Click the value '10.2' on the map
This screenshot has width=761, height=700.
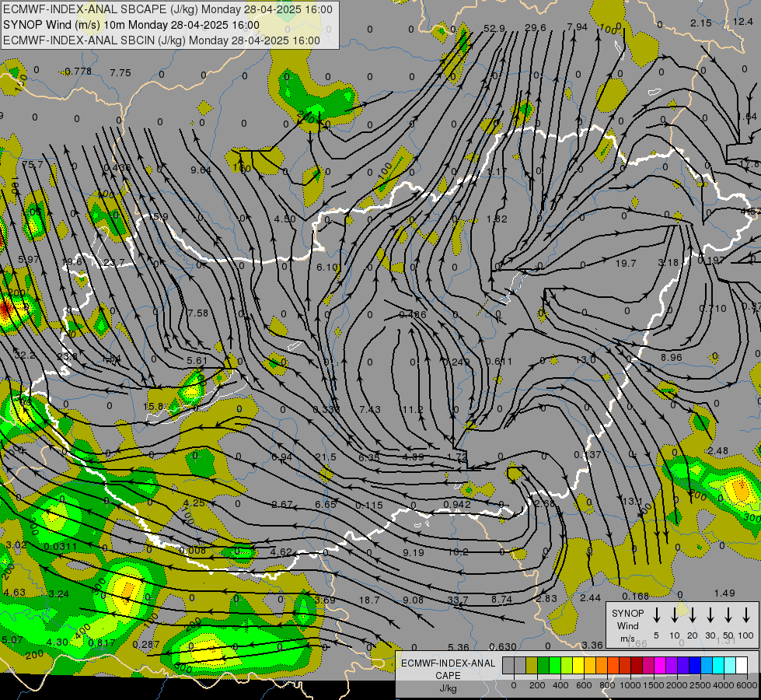458,552
